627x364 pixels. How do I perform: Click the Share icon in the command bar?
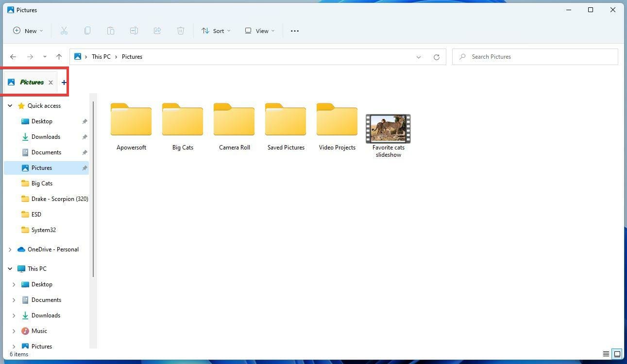[x=157, y=31]
